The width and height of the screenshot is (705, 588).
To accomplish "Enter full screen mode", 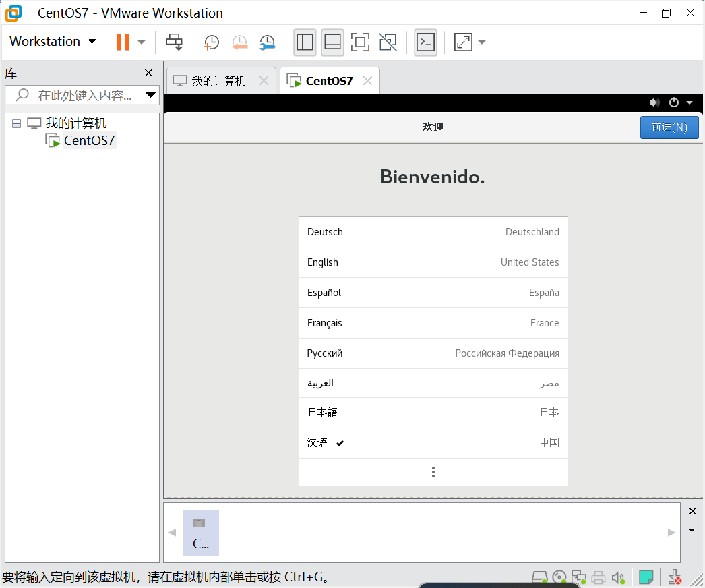I will coord(360,42).
